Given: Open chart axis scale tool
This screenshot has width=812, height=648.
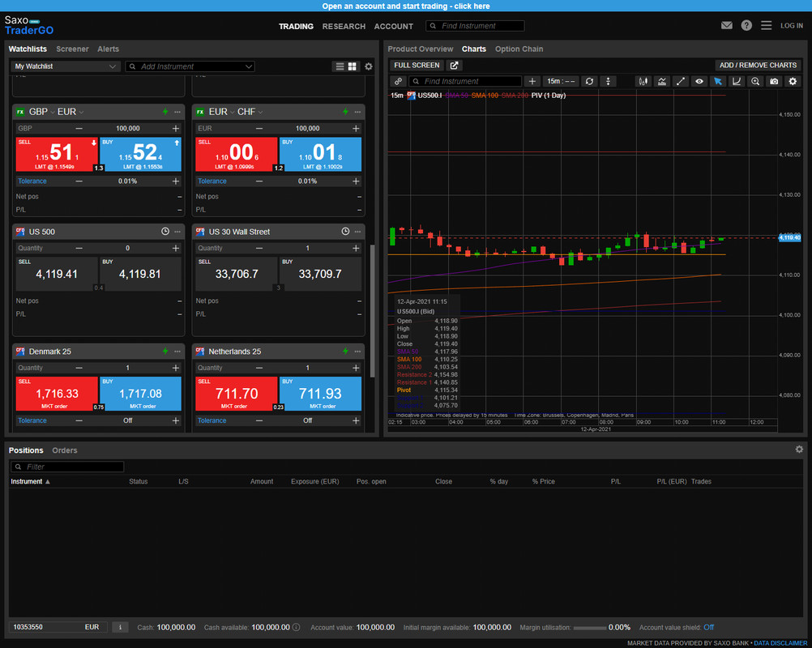Looking at the screenshot, I should tap(737, 81).
